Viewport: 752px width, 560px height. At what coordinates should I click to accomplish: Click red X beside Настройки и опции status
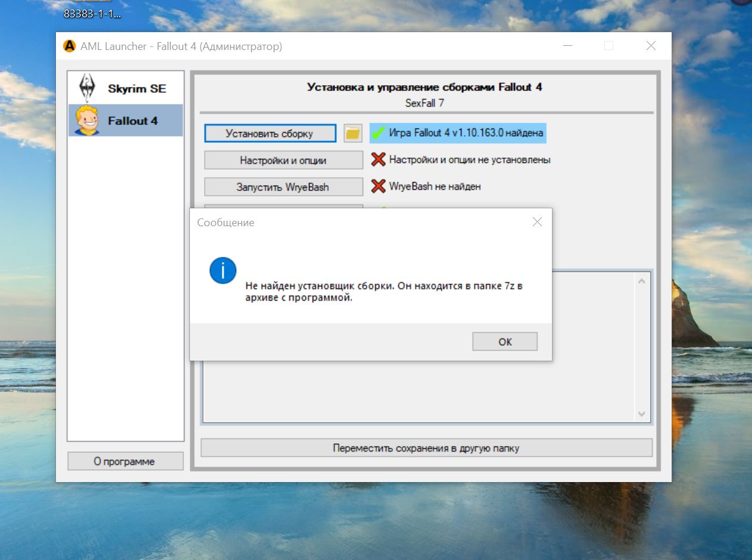[x=378, y=159]
